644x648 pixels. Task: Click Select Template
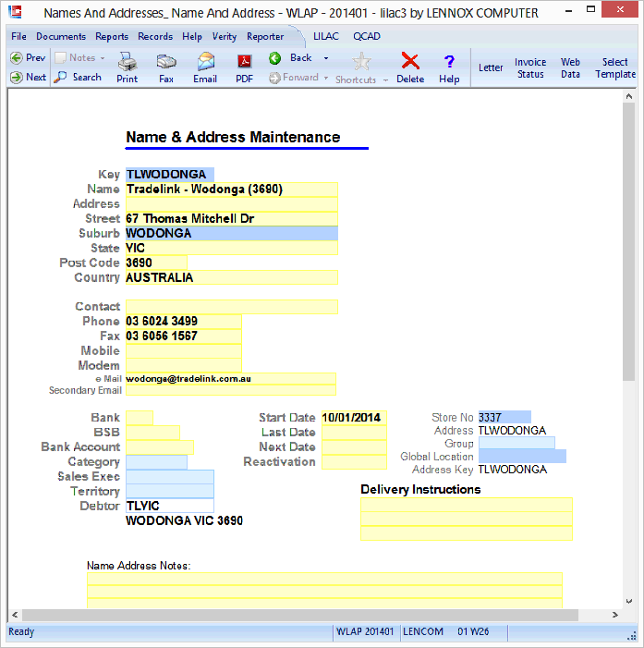[x=615, y=67]
